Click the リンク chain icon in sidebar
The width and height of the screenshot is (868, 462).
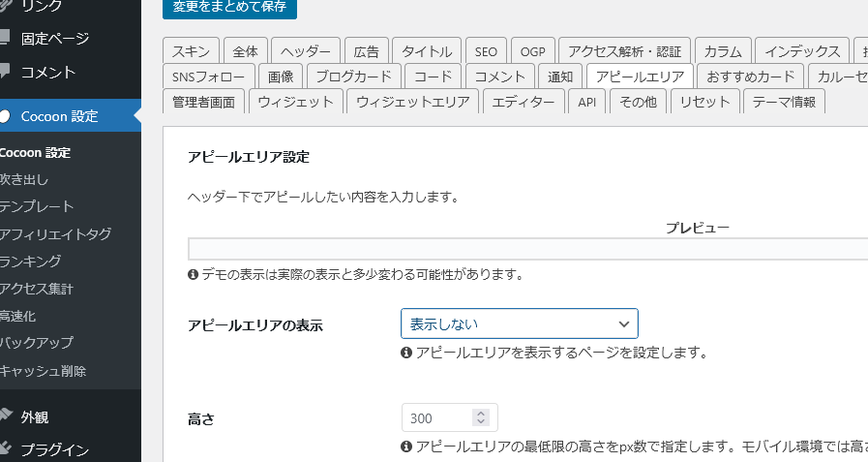pyautogui.click(x=6, y=6)
